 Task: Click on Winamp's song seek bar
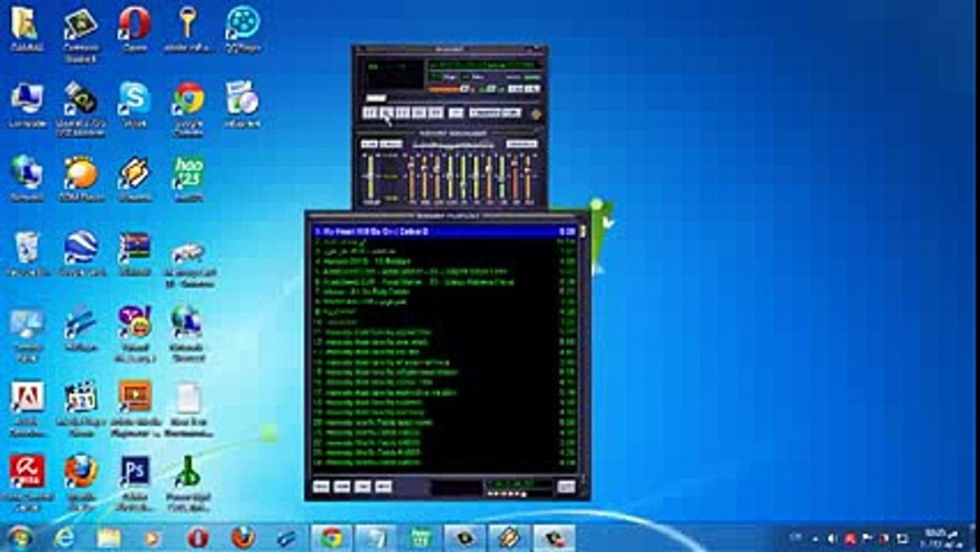[452, 99]
